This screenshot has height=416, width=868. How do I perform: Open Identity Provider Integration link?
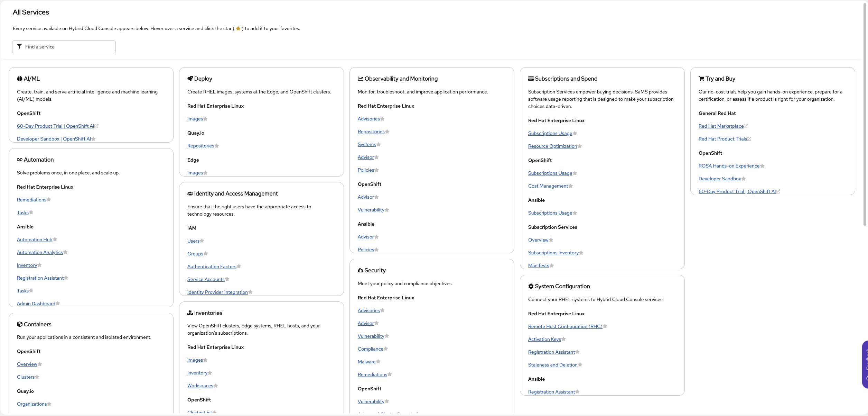(217, 292)
